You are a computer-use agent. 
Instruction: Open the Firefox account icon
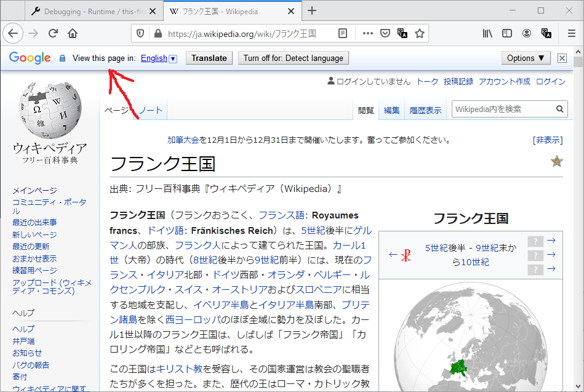(x=527, y=34)
